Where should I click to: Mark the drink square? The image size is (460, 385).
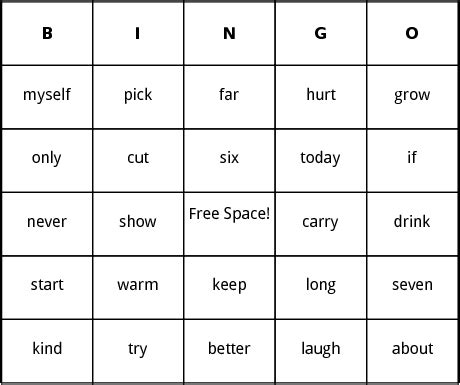click(x=412, y=224)
